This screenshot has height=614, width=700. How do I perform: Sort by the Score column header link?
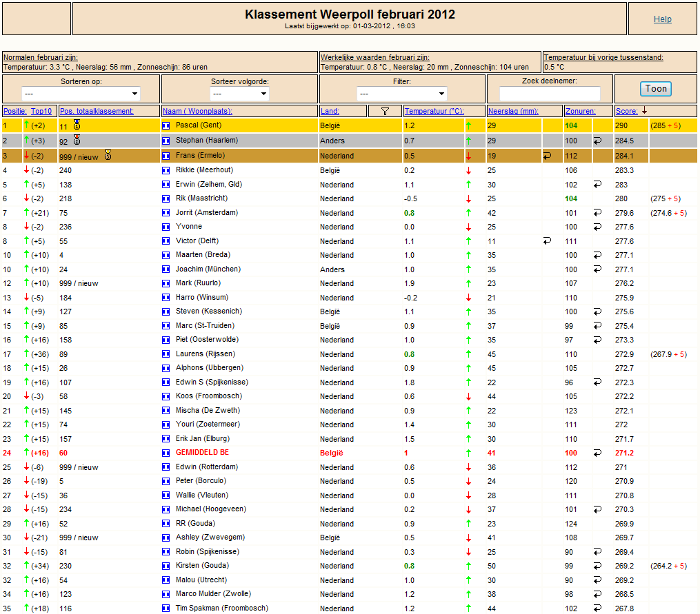(x=627, y=111)
